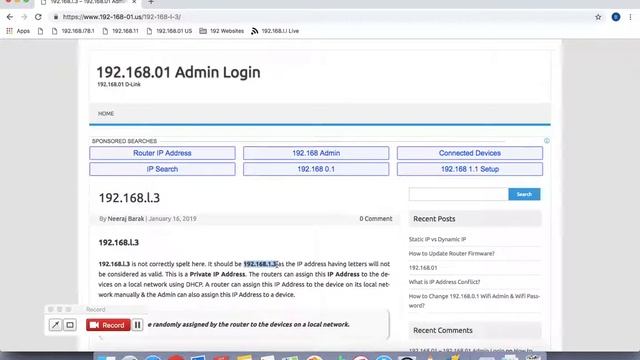Screen dimensions: 640x360
Task: Click the January 16, 2019 date
Action: pyautogui.click(x=172, y=219)
